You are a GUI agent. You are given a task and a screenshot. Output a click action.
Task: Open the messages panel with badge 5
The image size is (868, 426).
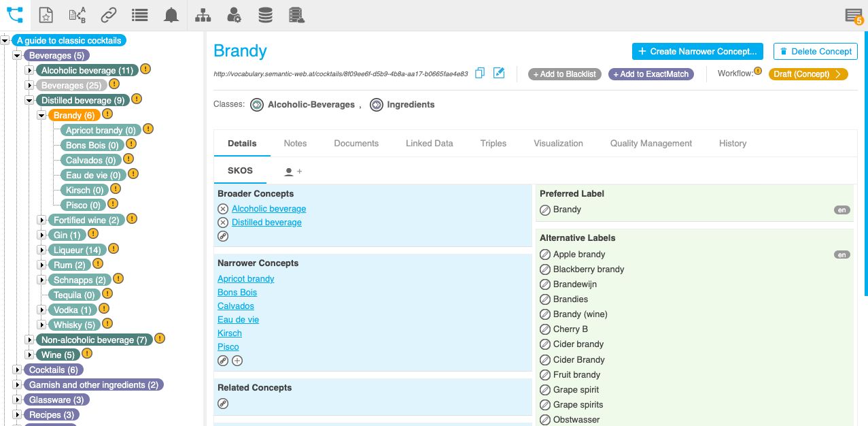(x=853, y=14)
